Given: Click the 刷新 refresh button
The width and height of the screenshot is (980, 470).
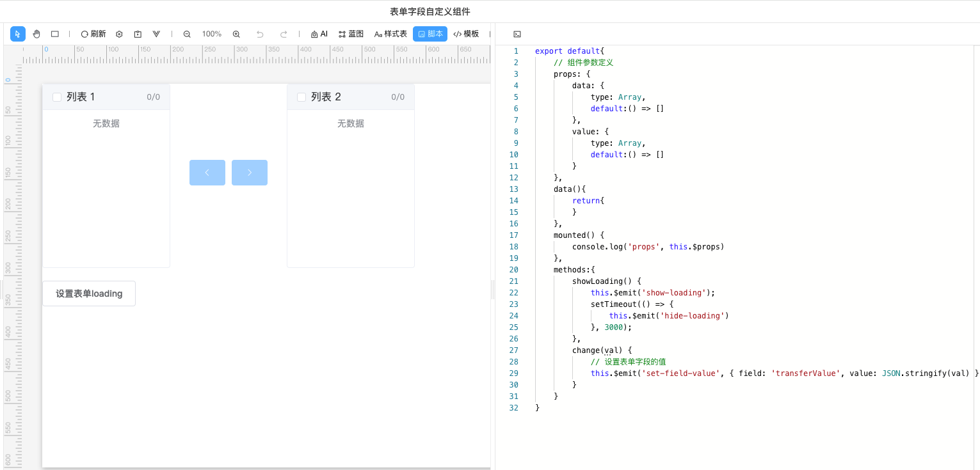Looking at the screenshot, I should 93,34.
